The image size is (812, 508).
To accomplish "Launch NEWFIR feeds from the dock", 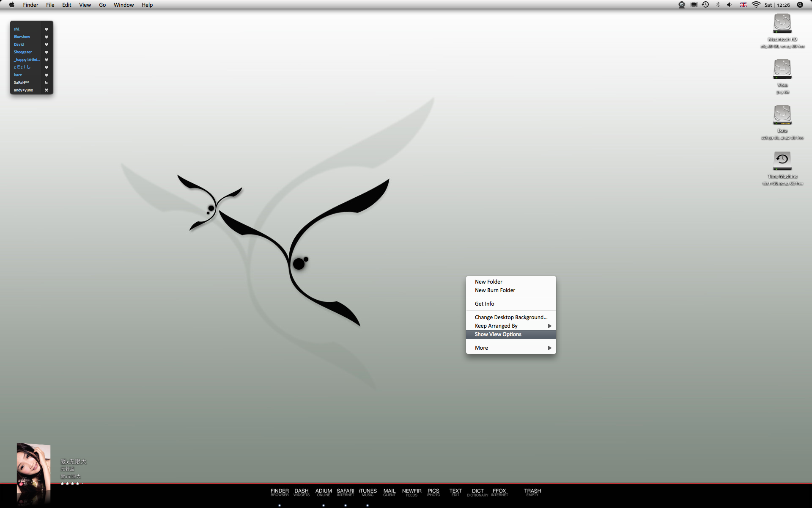I will click(x=411, y=492).
